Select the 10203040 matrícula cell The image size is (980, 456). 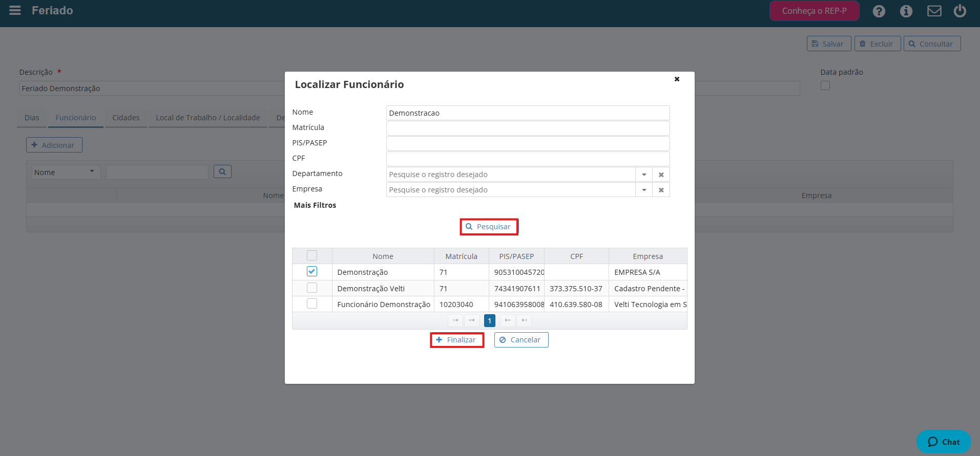(461, 304)
